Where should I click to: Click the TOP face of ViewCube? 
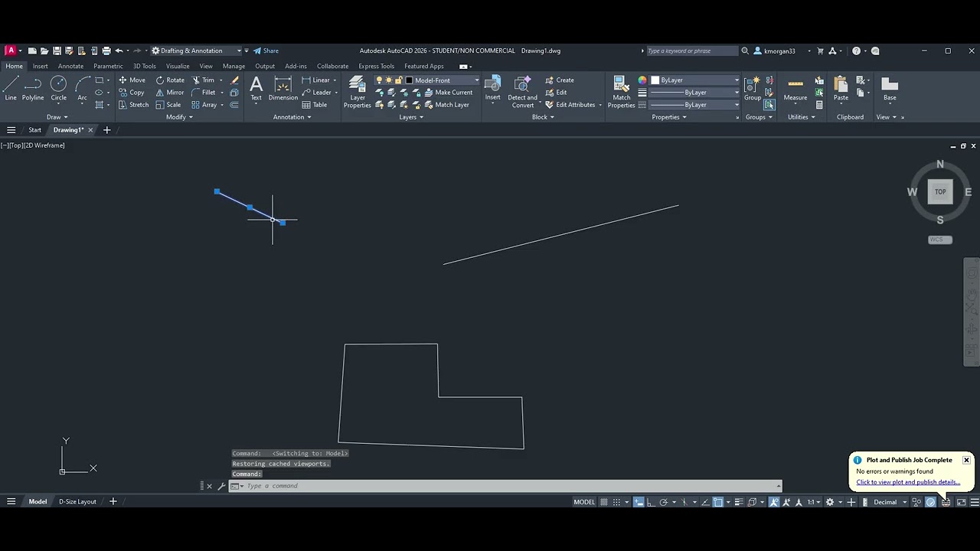click(940, 192)
